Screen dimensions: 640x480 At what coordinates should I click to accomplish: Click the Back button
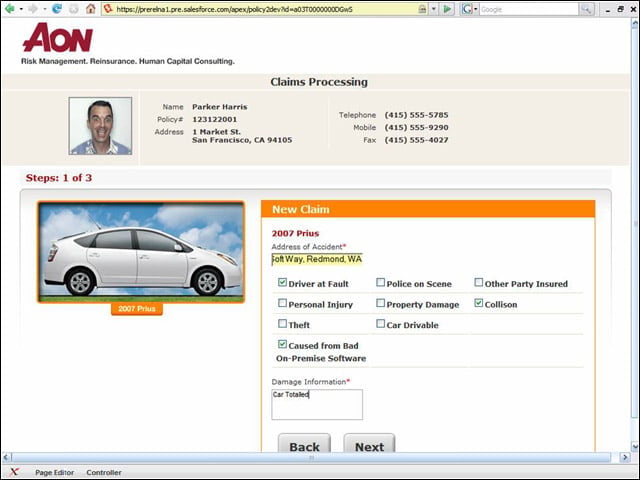[x=304, y=444]
